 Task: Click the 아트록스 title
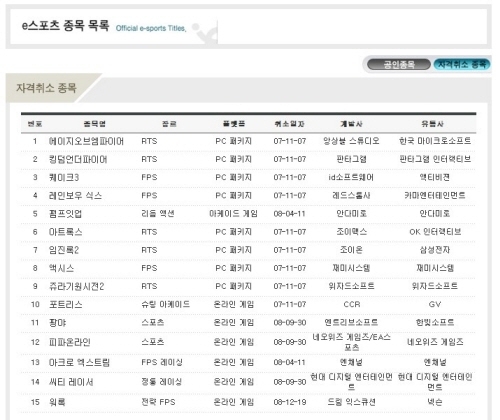coord(65,232)
